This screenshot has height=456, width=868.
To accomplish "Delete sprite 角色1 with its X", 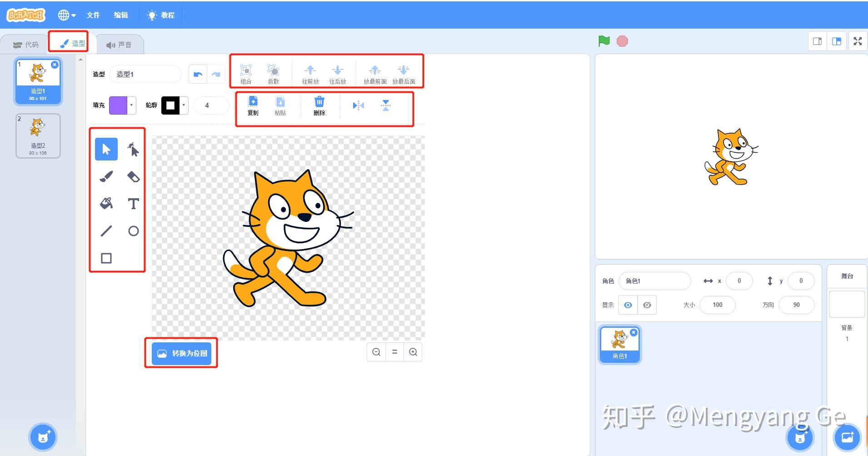I will pyautogui.click(x=634, y=332).
